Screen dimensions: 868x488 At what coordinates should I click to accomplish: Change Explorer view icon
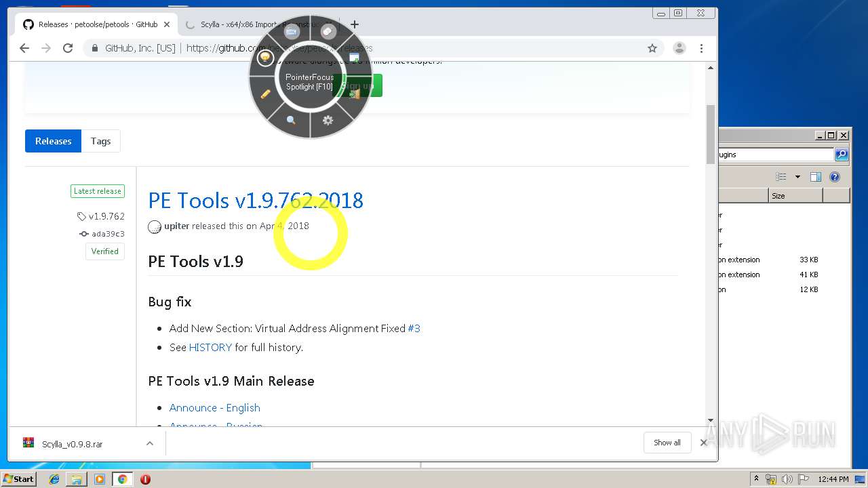click(x=781, y=177)
